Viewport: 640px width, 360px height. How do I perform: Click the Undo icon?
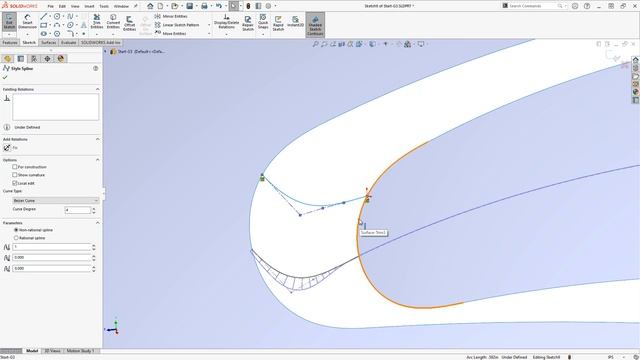[219, 6]
